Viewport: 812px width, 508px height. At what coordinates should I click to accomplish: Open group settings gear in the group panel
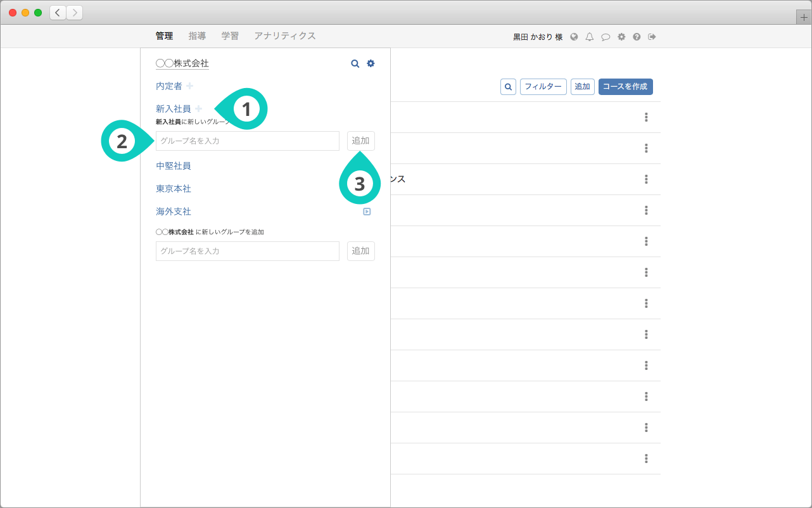tap(371, 63)
